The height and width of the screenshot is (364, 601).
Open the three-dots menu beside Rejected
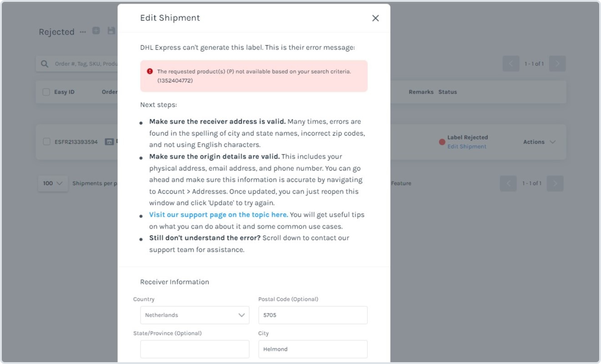(x=83, y=32)
